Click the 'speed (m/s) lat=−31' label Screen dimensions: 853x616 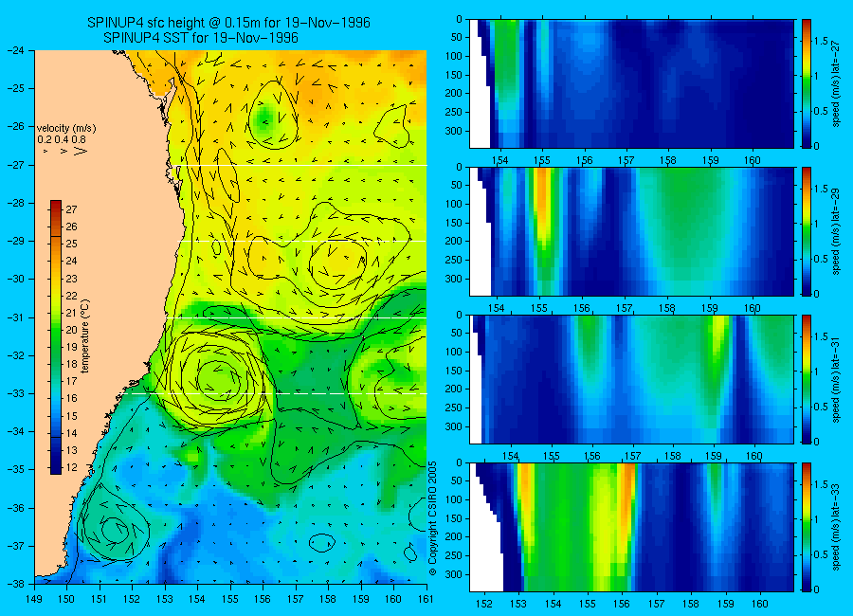836,379
